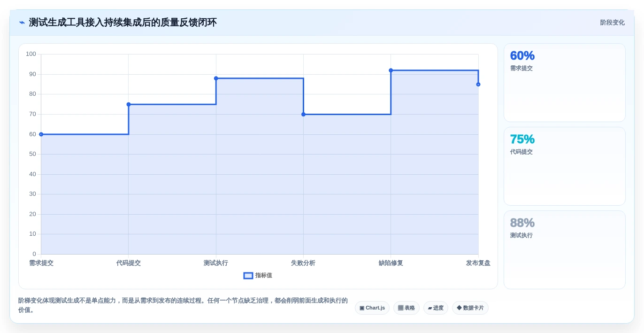Viewport: 644px width, 333px height.
Task: Click the 需求提交 data point at 60
Action: coord(41,134)
